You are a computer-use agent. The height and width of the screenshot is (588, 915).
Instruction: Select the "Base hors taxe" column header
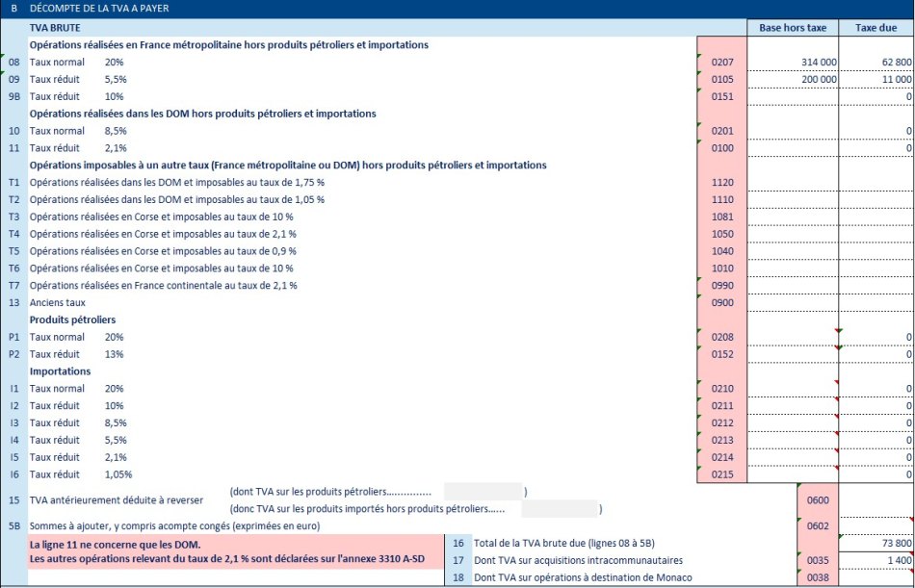tap(793, 28)
